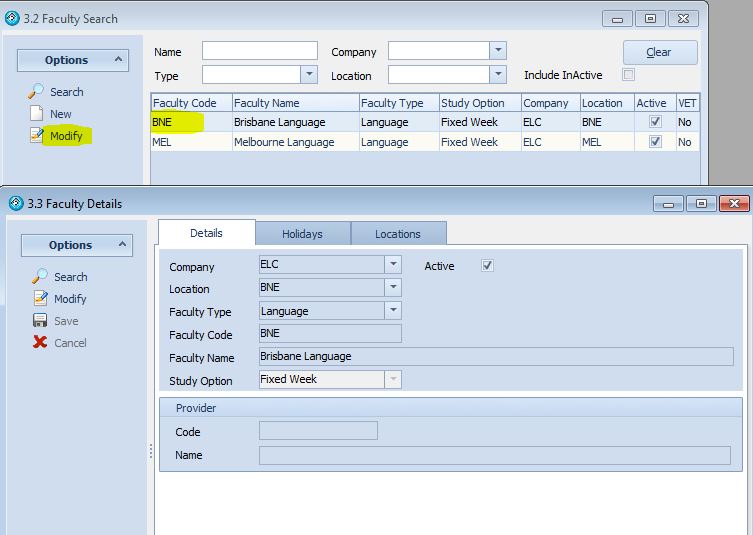Collapse the Options panel in Faculty Search
This screenshot has width=753, height=535.
click(x=120, y=60)
